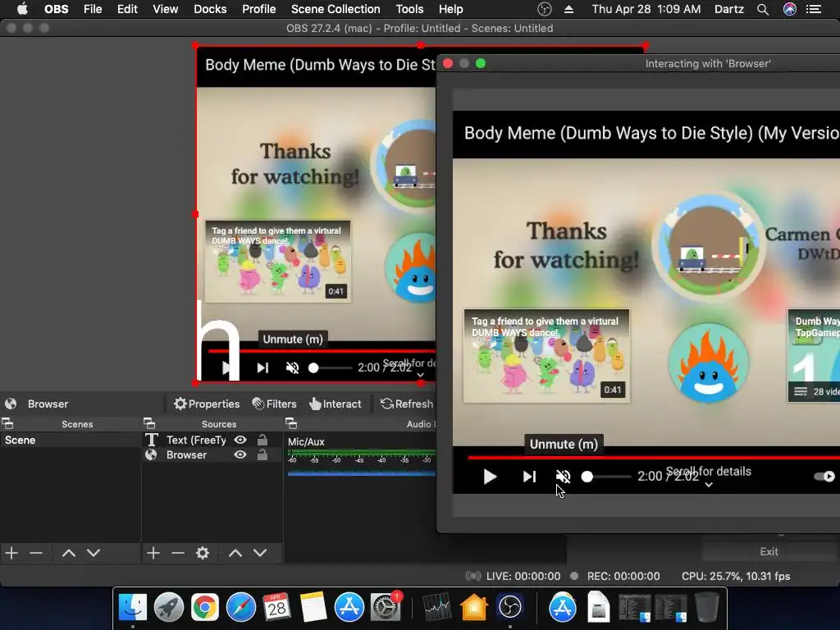Open OBS from the Dock

(510, 608)
